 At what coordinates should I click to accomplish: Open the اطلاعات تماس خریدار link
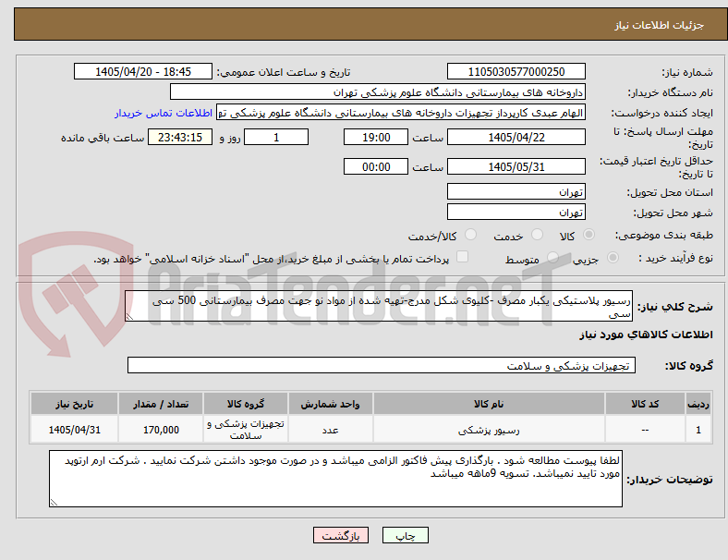[164, 113]
